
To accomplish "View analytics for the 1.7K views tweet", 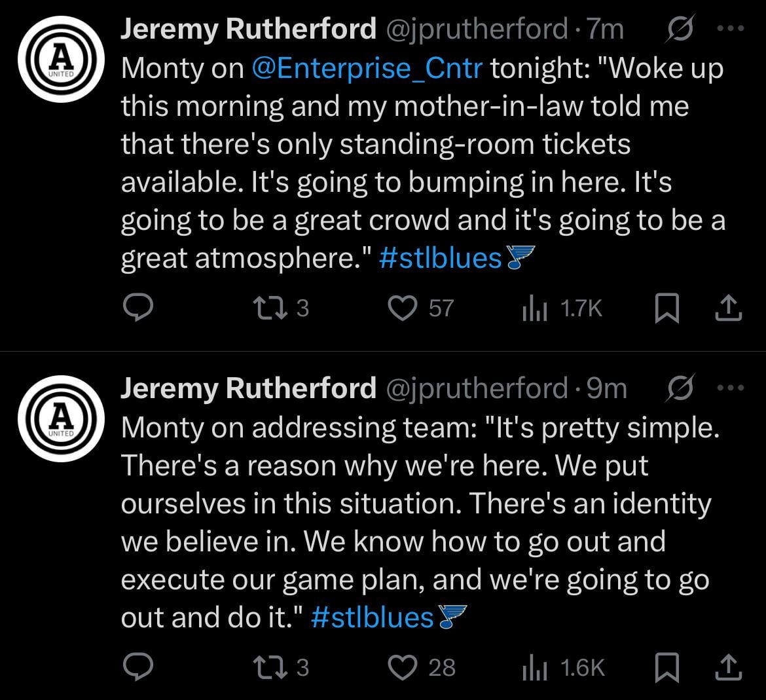I will click(534, 308).
